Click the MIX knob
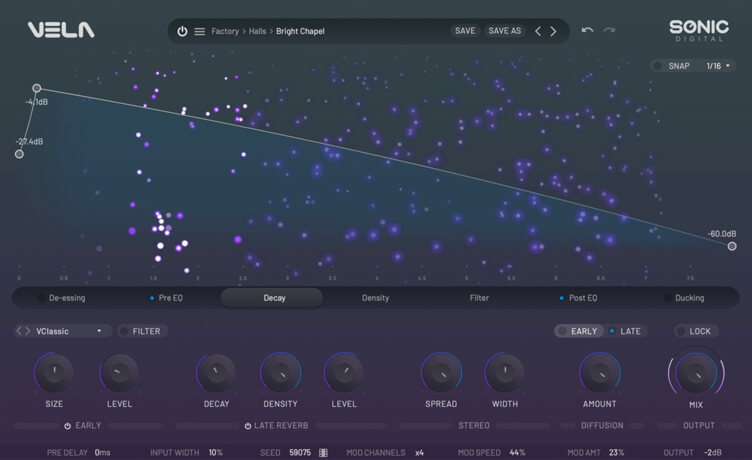Screen dimensions: 752x460 tap(696, 373)
